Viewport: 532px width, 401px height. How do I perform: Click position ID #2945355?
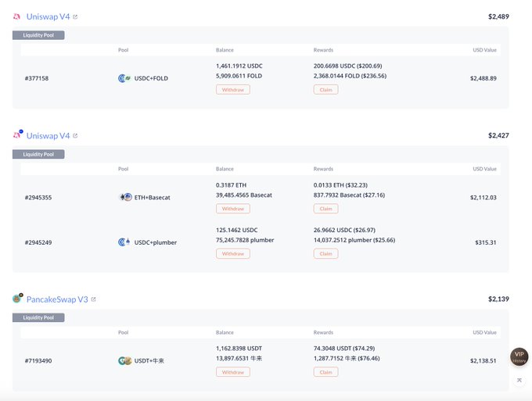(x=38, y=197)
